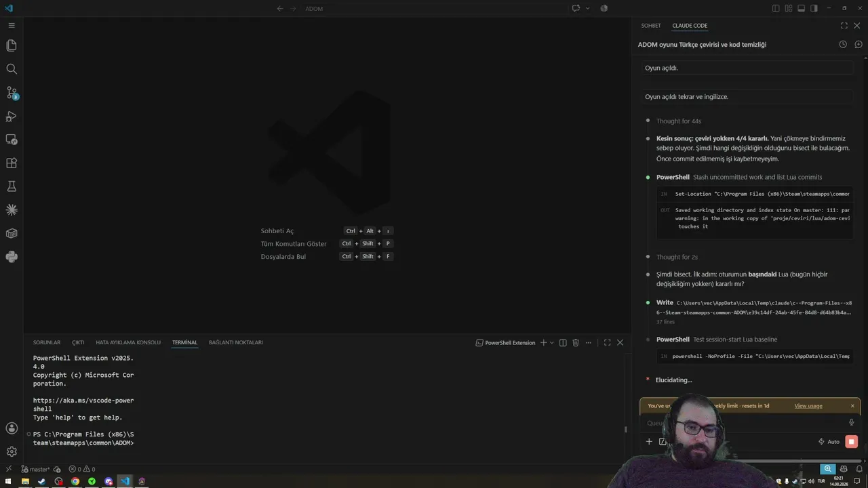This screenshot has width=868, height=488.
Task: Open the Accounts icon in activity bar
Action: (12, 428)
